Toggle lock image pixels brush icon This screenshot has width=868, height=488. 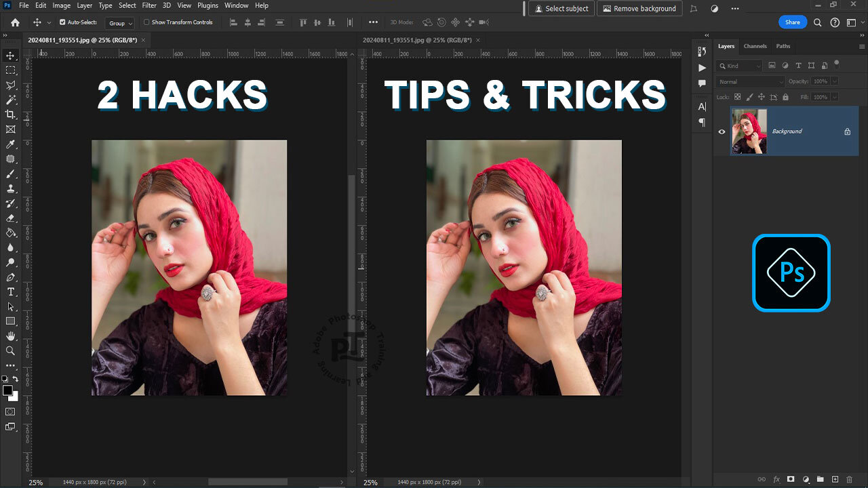point(749,98)
